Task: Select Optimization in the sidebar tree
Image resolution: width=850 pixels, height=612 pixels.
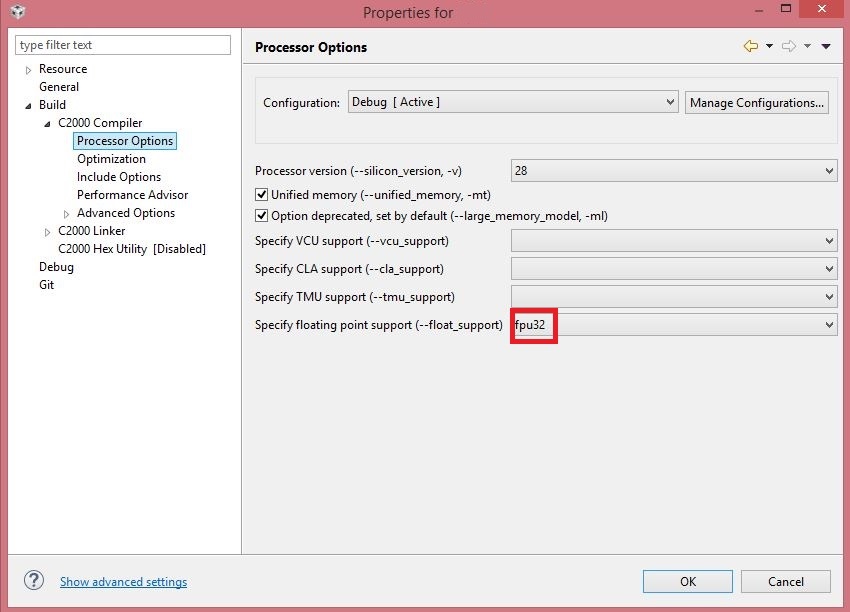Action: pos(111,158)
